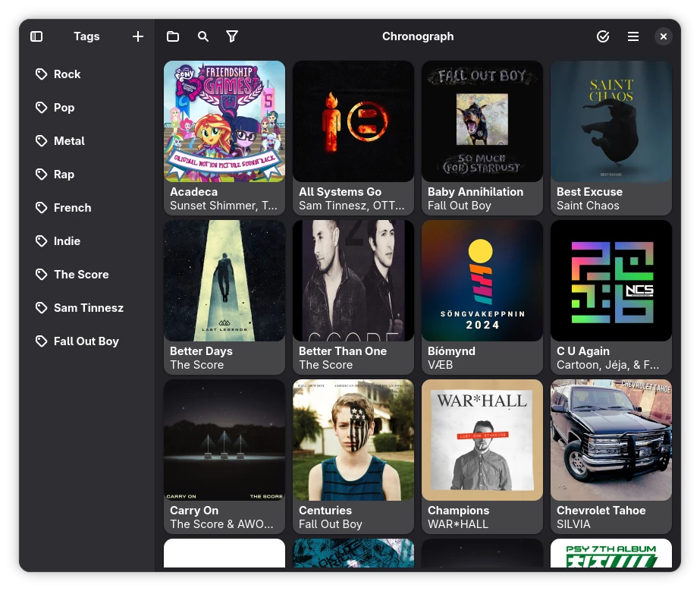Click the checkmark selection mode icon

[603, 36]
